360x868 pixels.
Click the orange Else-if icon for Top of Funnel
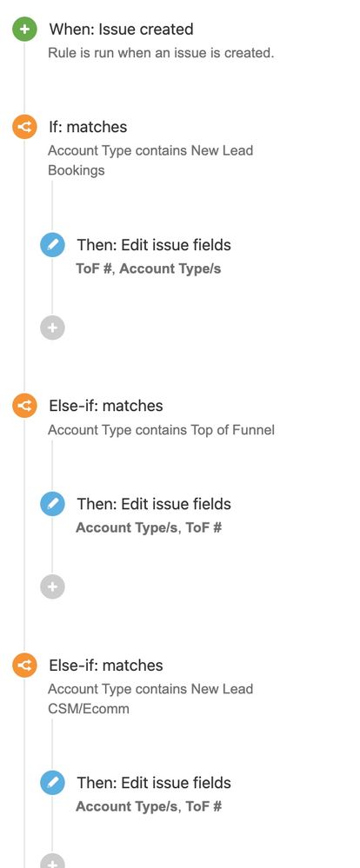tap(24, 406)
